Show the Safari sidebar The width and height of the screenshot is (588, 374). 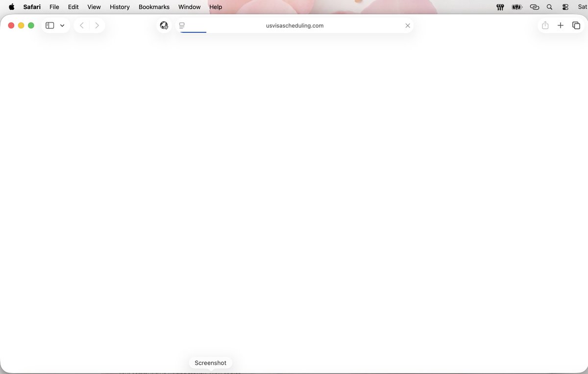tap(49, 25)
